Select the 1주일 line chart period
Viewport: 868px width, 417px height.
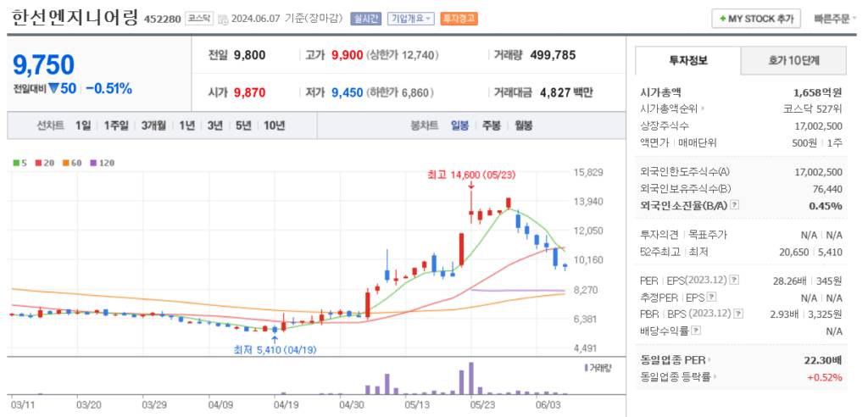point(116,125)
